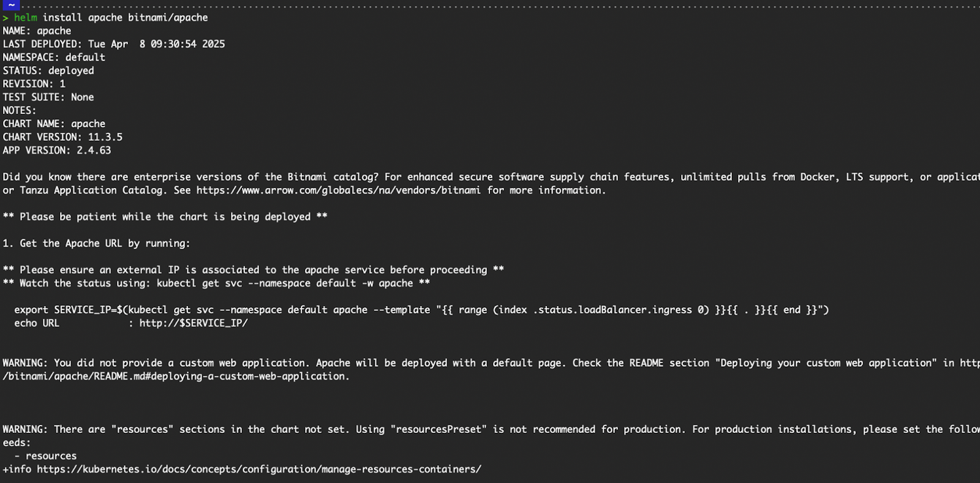Click the 'NAMESPACE: default' line
Image resolution: width=980 pixels, height=483 pixels.
(54, 58)
